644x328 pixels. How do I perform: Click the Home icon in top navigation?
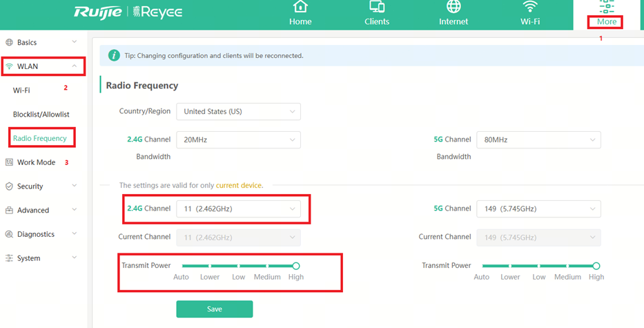tap(300, 8)
